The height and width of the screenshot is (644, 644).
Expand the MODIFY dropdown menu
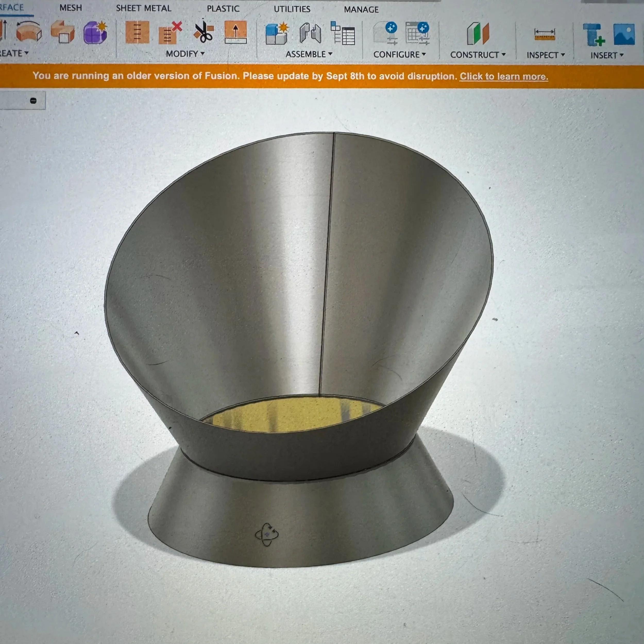click(x=185, y=54)
